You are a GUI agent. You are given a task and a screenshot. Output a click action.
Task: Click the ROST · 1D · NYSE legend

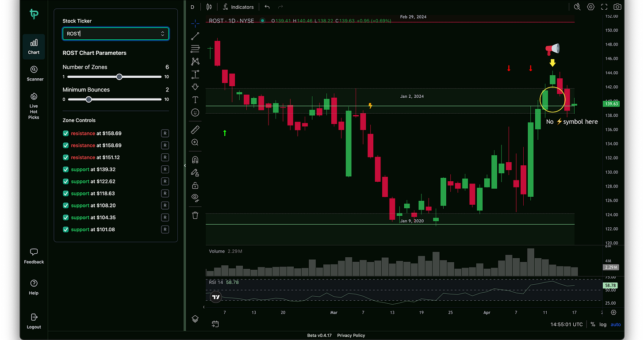coord(231,21)
